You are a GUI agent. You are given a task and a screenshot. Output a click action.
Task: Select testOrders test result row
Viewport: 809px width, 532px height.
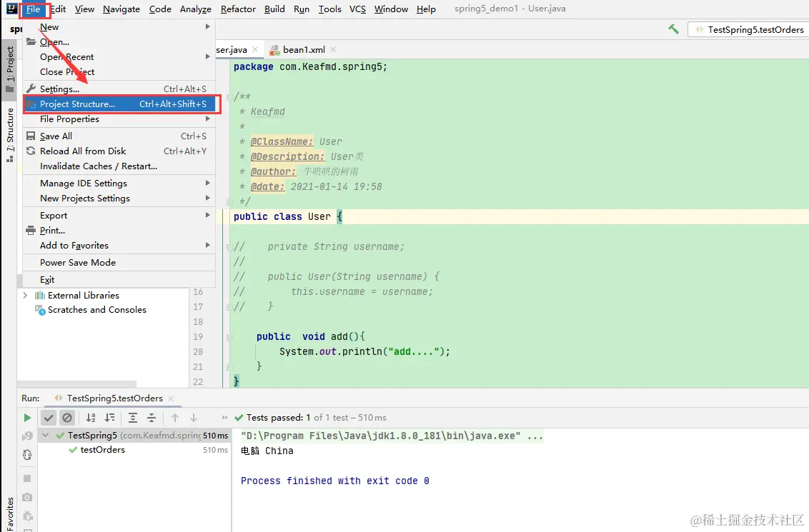(134, 450)
